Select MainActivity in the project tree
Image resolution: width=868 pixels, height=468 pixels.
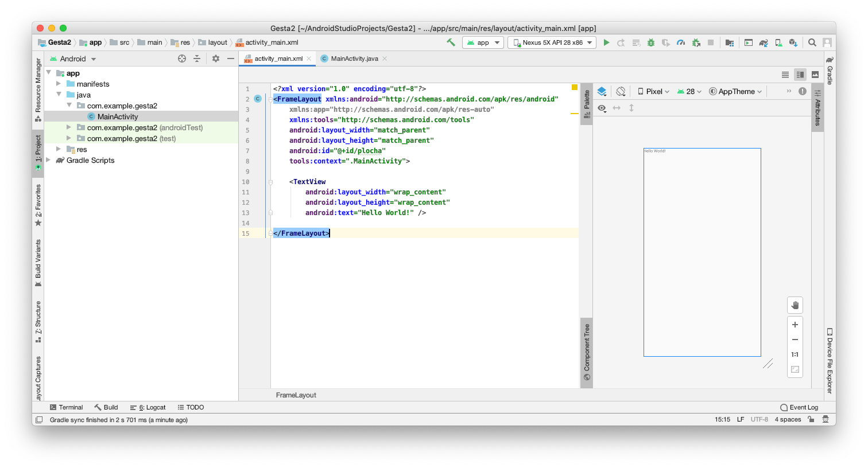tap(118, 116)
